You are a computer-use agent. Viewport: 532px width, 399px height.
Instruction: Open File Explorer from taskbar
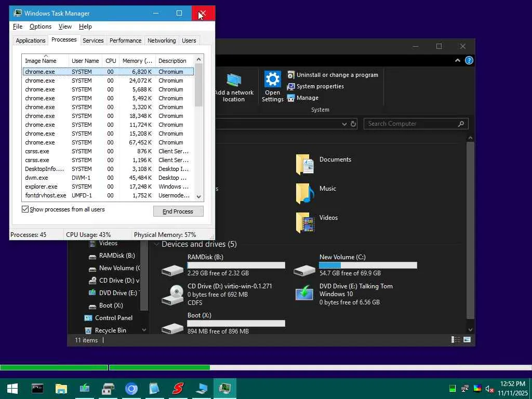point(61,389)
